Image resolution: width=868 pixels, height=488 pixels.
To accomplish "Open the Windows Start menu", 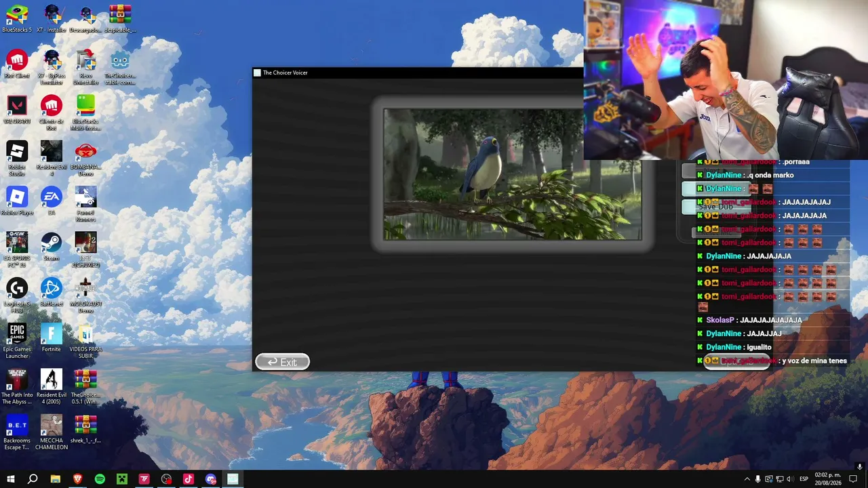I will [11, 479].
